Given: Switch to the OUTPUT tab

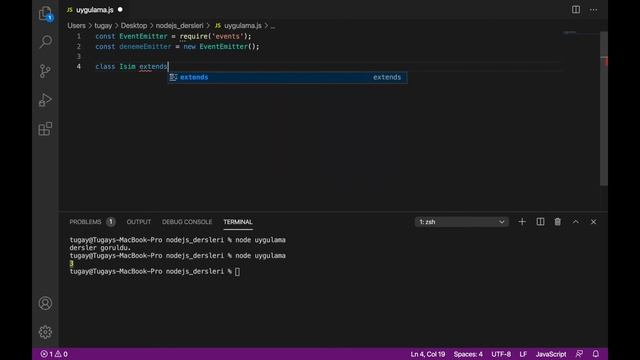Looking at the screenshot, I should pos(139,222).
